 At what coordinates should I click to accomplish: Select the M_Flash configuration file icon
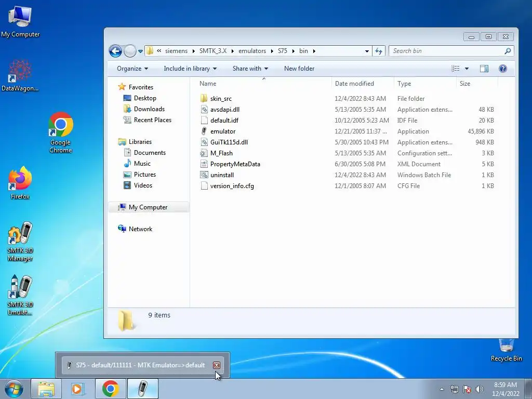[204, 153]
